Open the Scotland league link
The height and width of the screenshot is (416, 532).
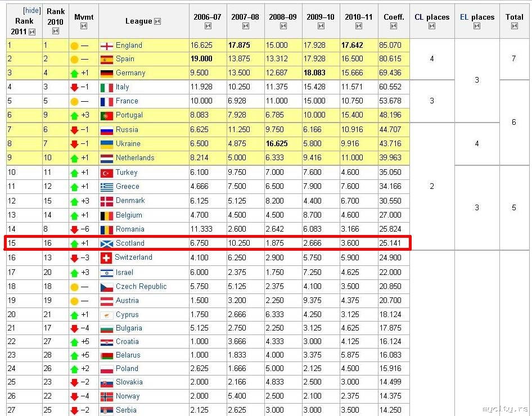pos(130,243)
